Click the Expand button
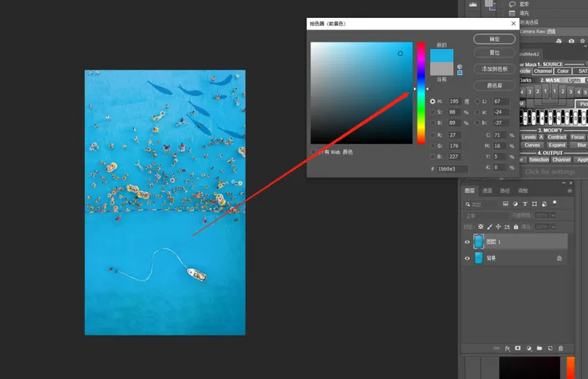 [557, 145]
